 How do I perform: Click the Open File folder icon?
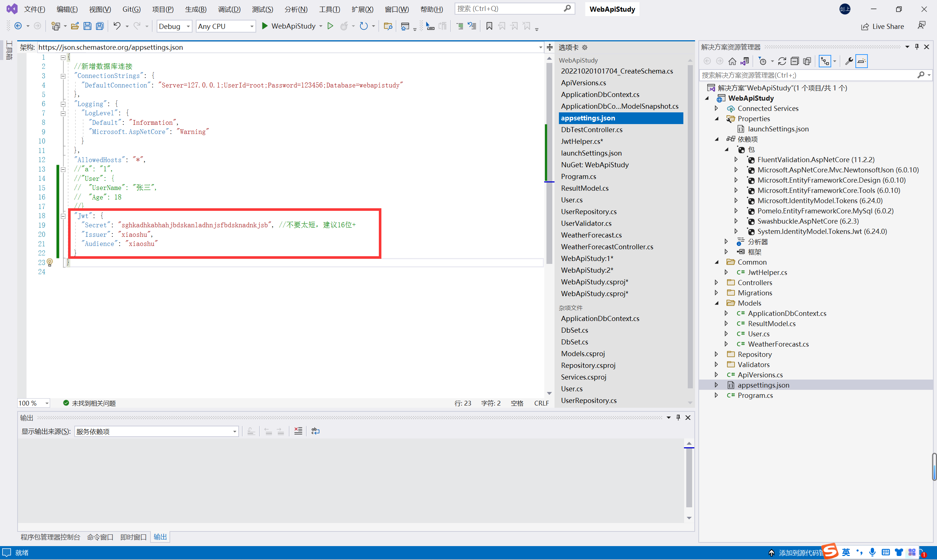[75, 26]
